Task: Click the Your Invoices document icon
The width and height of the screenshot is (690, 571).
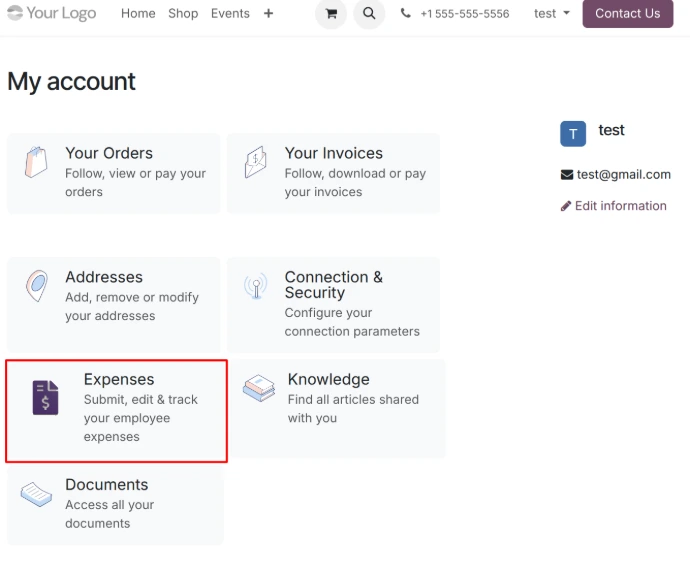Action: 256,162
